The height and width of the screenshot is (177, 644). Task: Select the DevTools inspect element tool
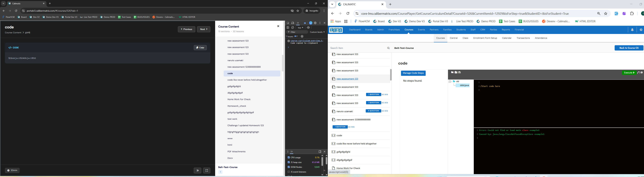click(x=288, y=23)
